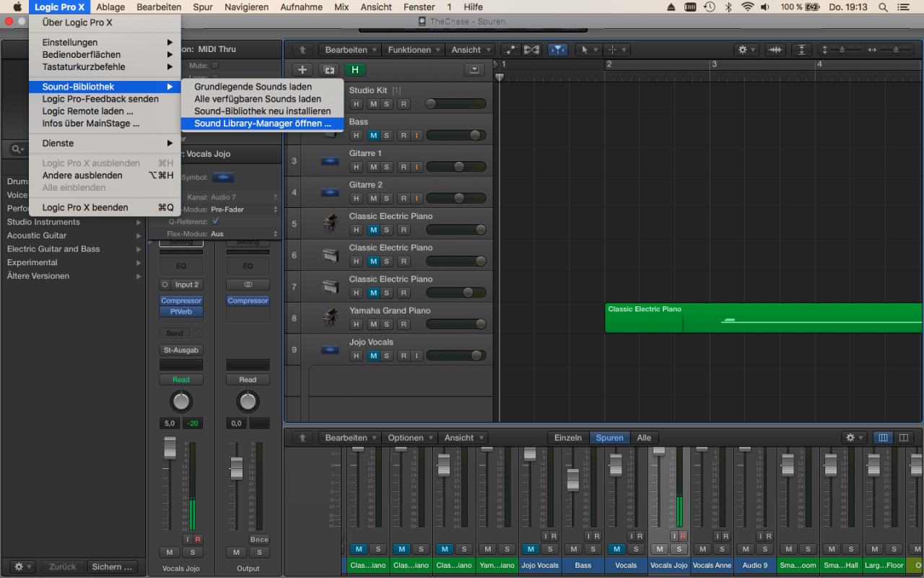Click the duplicate track icon
Viewport: 924px width, 578px height.
click(x=329, y=70)
